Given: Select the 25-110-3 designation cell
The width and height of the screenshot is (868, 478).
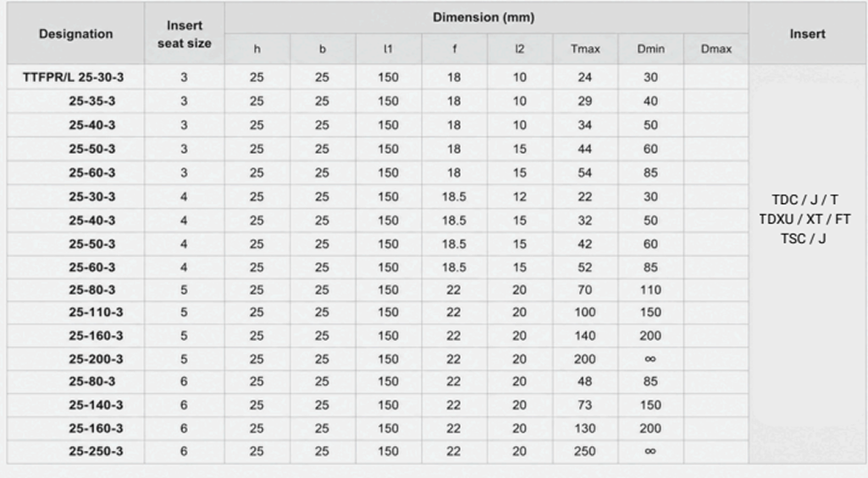Looking at the screenshot, I should 76,312.
